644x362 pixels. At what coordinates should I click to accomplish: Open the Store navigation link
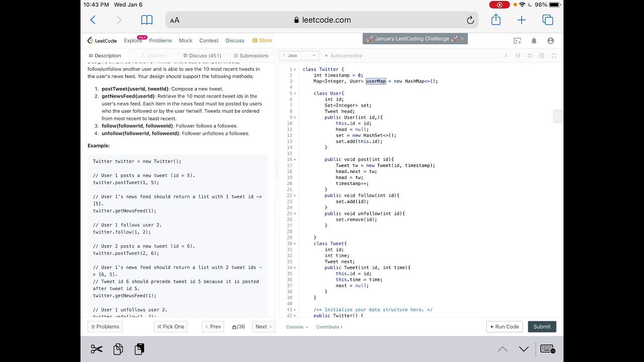[262, 41]
